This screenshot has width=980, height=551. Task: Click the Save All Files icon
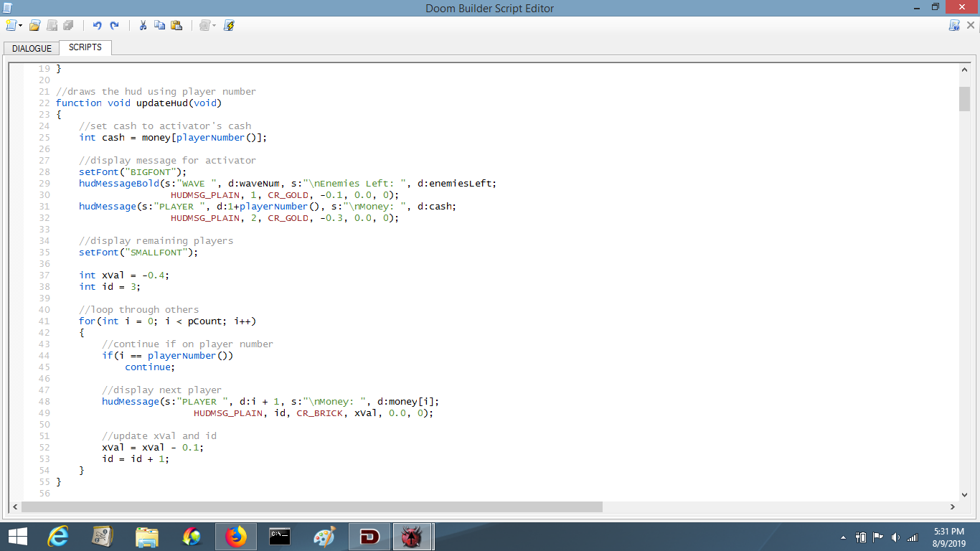pos(68,25)
